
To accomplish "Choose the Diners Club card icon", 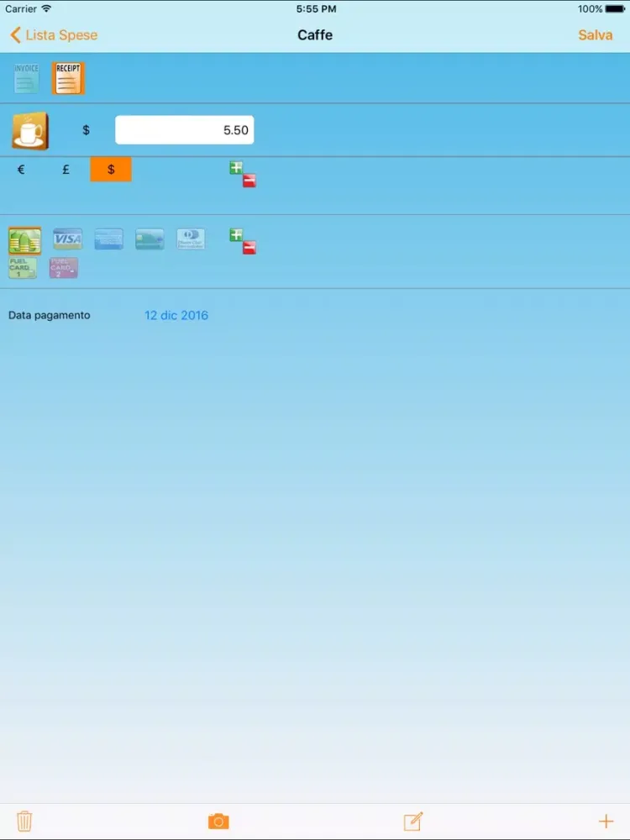I will click(x=191, y=239).
